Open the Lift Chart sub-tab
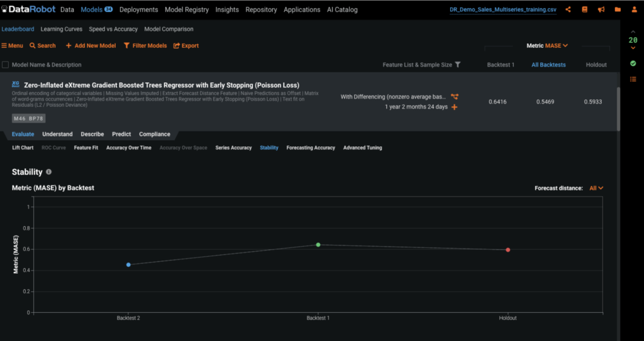Screen dimensions: 644x341 tap(23, 148)
